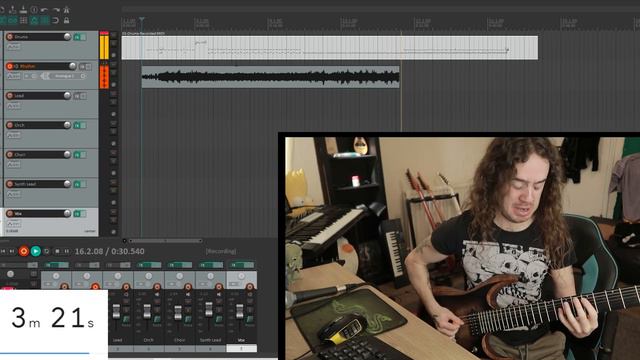Click the pause transport button
Screen dimensions: 640x360
pyautogui.click(x=67, y=251)
